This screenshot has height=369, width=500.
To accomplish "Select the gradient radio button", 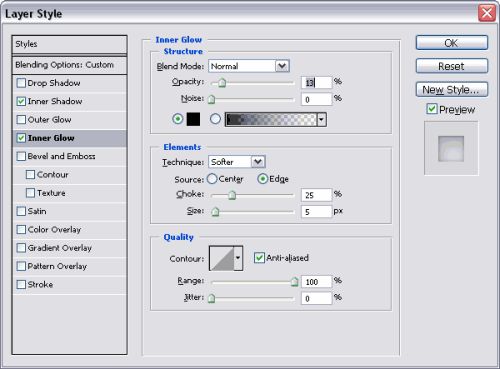I will pos(215,119).
